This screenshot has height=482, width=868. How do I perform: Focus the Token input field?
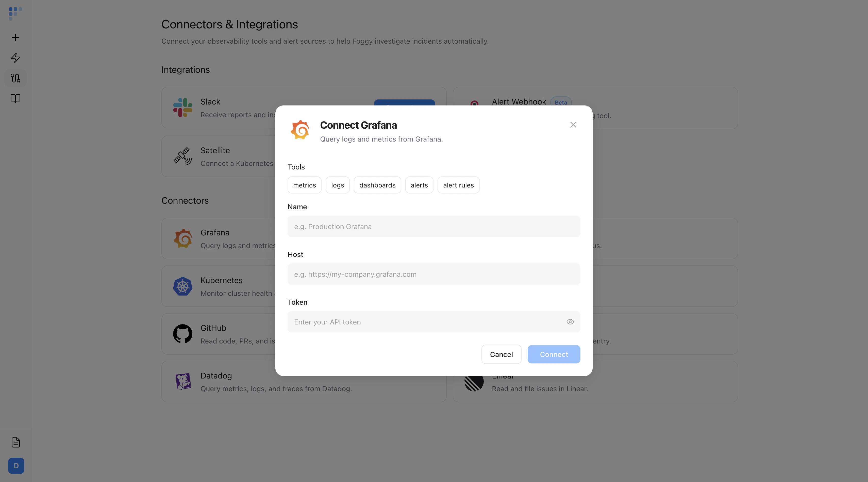pos(434,322)
